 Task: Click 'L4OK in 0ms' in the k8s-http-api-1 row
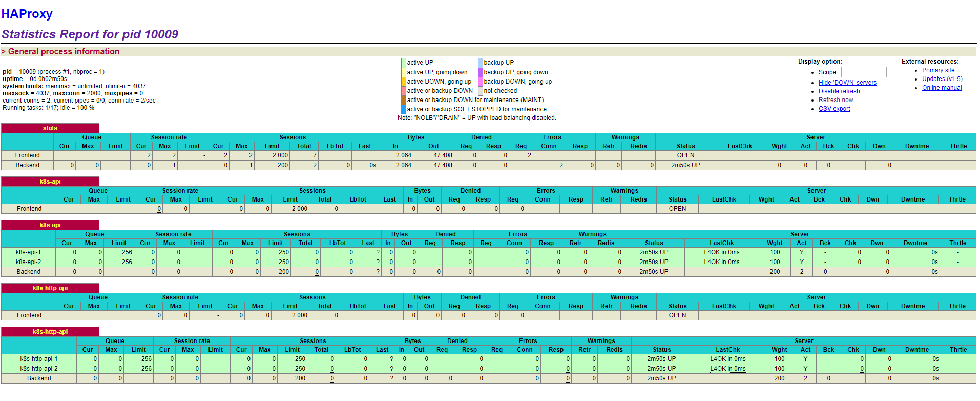(727, 359)
